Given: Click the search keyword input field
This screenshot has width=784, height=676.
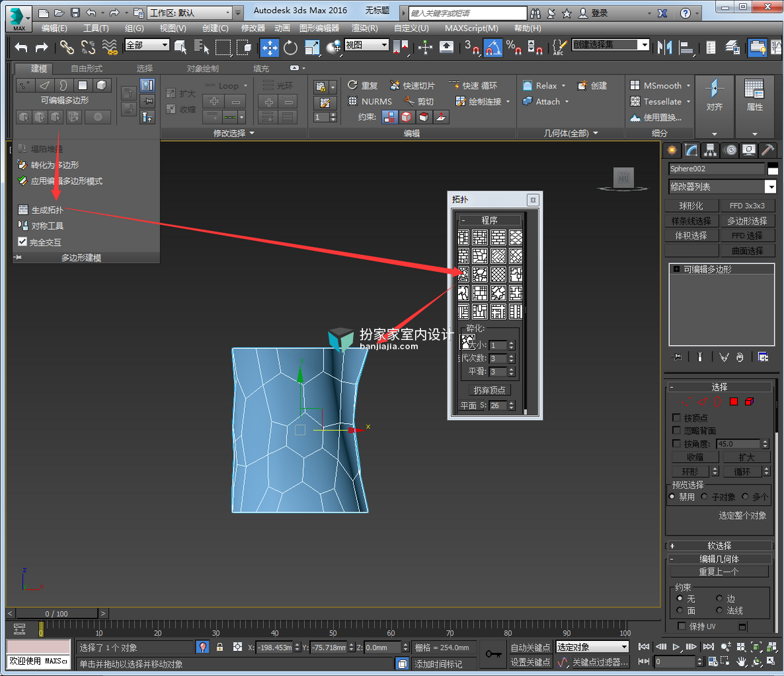Looking at the screenshot, I should click(467, 13).
